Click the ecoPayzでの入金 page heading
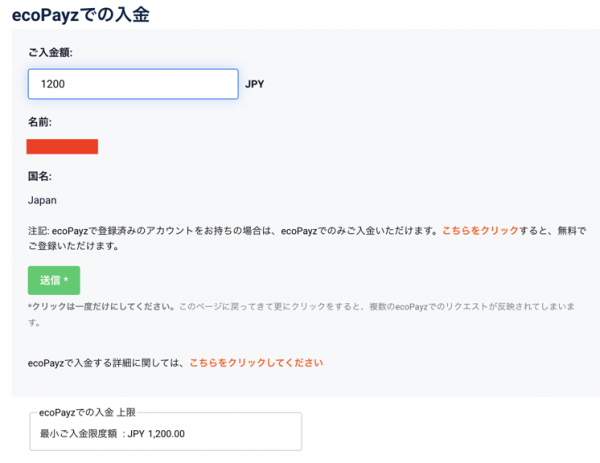 81,15
